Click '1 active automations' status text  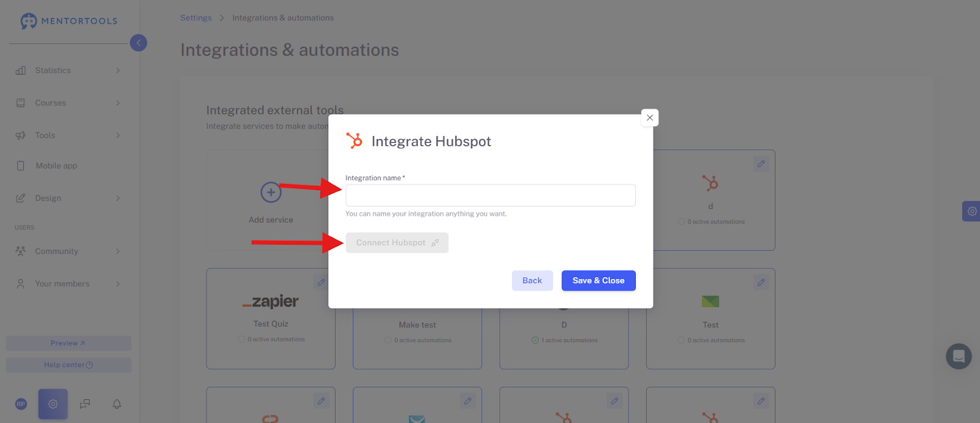click(x=570, y=340)
